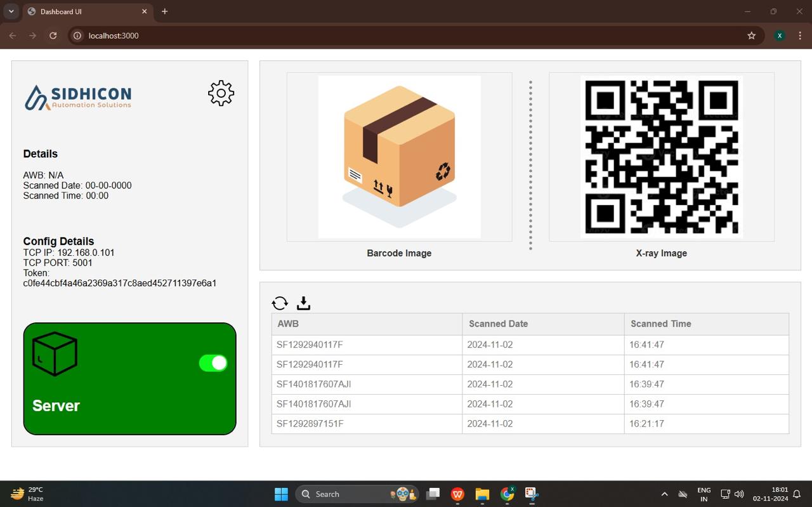Open settings via the gear icon
Image resolution: width=812 pixels, height=507 pixels.
221,93
